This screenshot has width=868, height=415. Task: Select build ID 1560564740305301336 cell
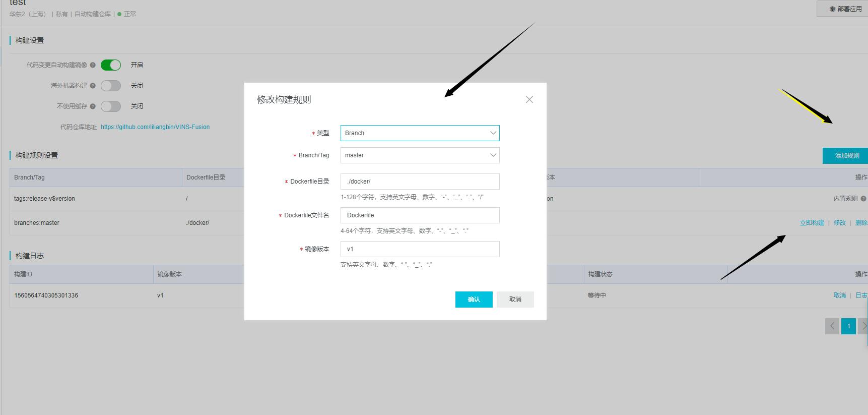(x=46, y=295)
